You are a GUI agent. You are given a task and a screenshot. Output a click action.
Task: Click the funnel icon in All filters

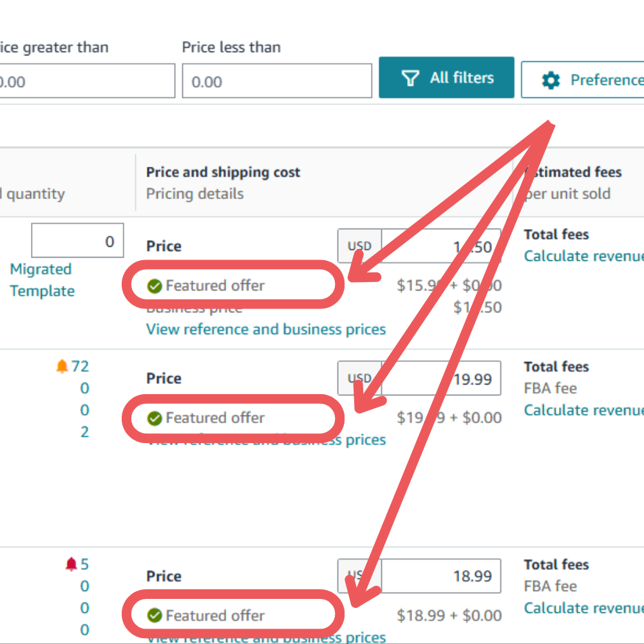(x=410, y=78)
